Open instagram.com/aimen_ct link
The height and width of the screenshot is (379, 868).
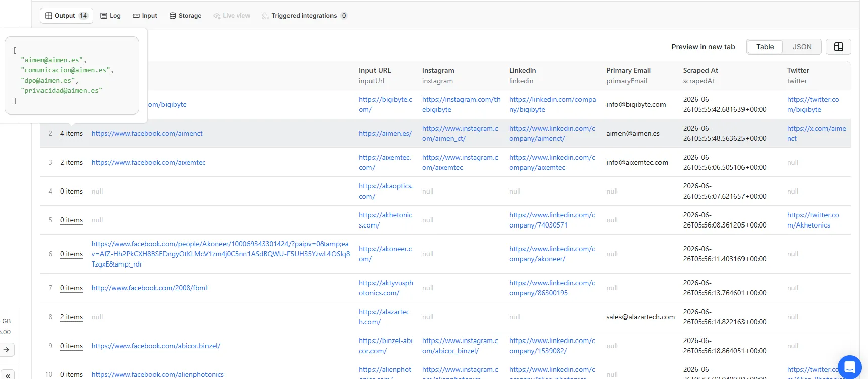pos(460,133)
